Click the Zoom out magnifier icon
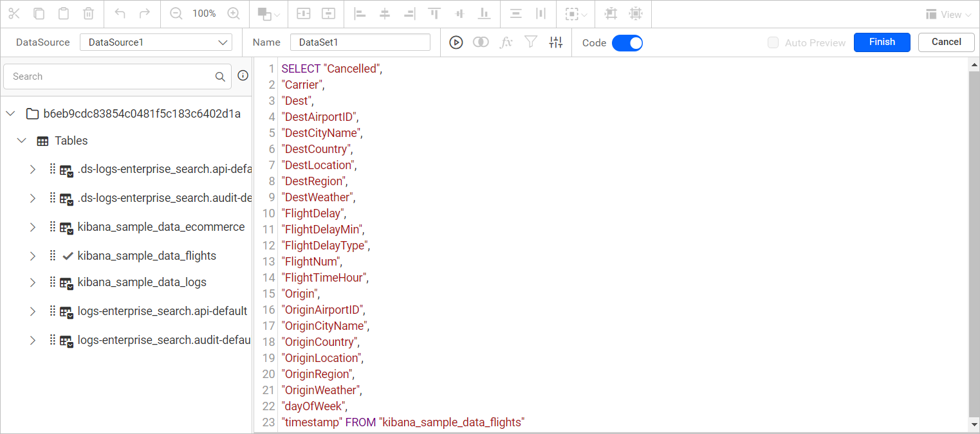The width and height of the screenshot is (980, 434). [x=176, y=14]
